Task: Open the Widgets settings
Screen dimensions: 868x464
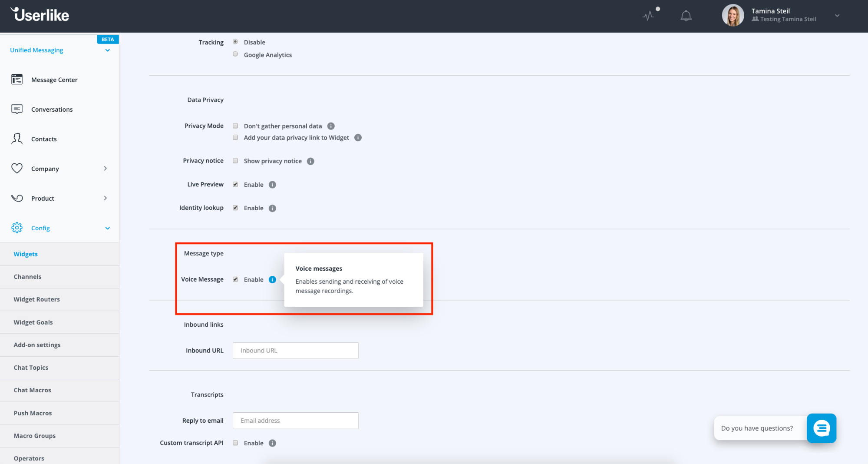Action: (59, 254)
